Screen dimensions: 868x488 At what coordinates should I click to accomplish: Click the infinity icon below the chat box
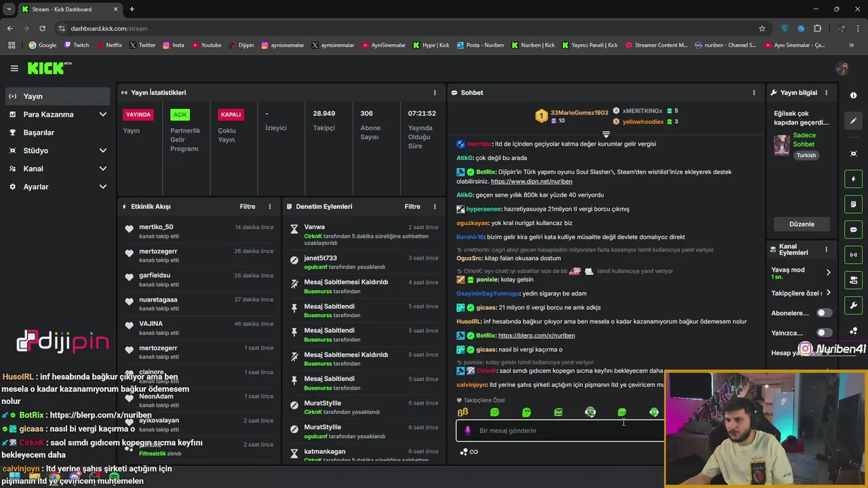pos(474,452)
